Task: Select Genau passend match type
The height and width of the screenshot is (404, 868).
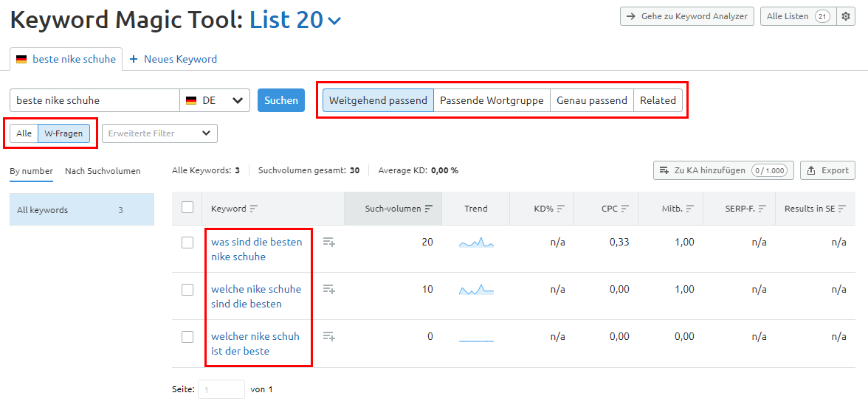Action: click(x=592, y=100)
